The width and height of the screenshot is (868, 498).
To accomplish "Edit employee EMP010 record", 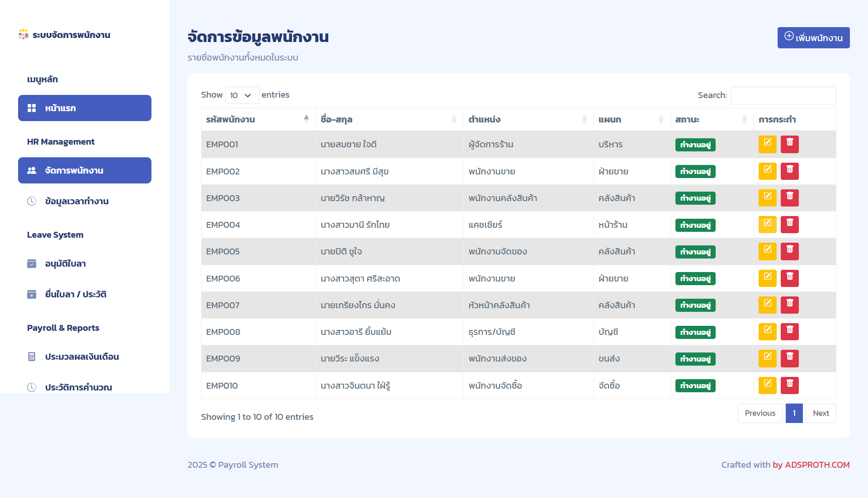I will click(x=767, y=385).
